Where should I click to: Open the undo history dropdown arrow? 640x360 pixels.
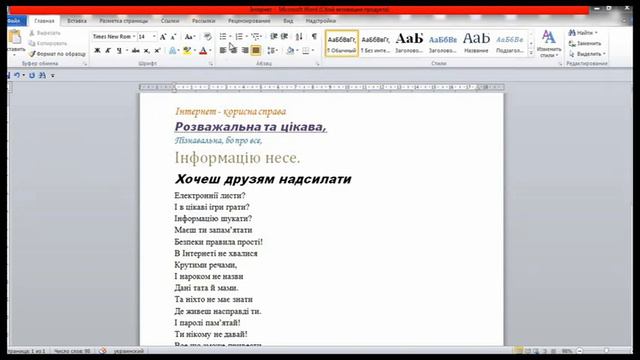(24, 76)
